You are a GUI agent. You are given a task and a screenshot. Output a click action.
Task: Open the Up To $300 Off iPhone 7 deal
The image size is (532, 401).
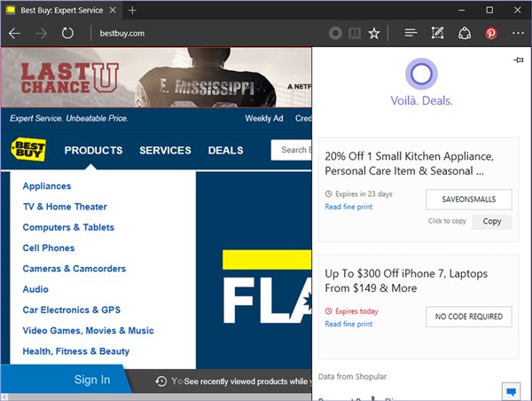(406, 281)
